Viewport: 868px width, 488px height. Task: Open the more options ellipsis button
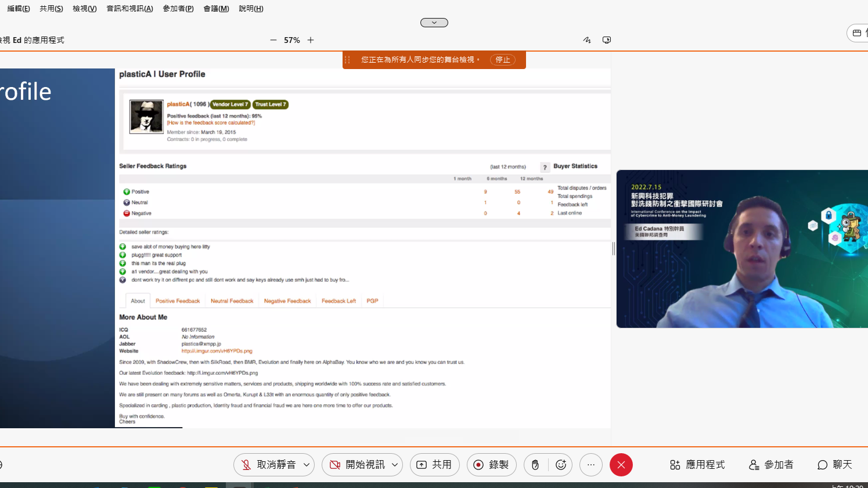(x=591, y=465)
